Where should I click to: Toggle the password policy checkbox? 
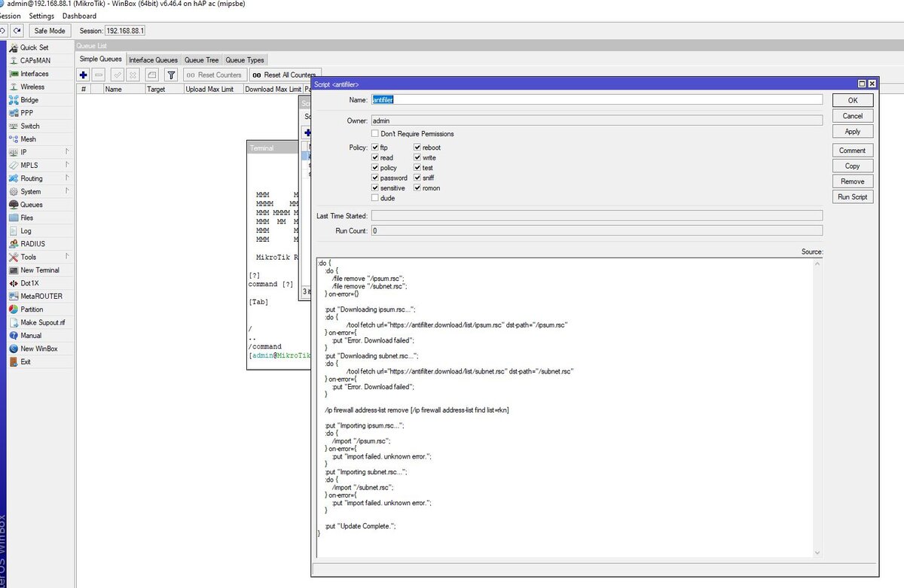point(375,178)
